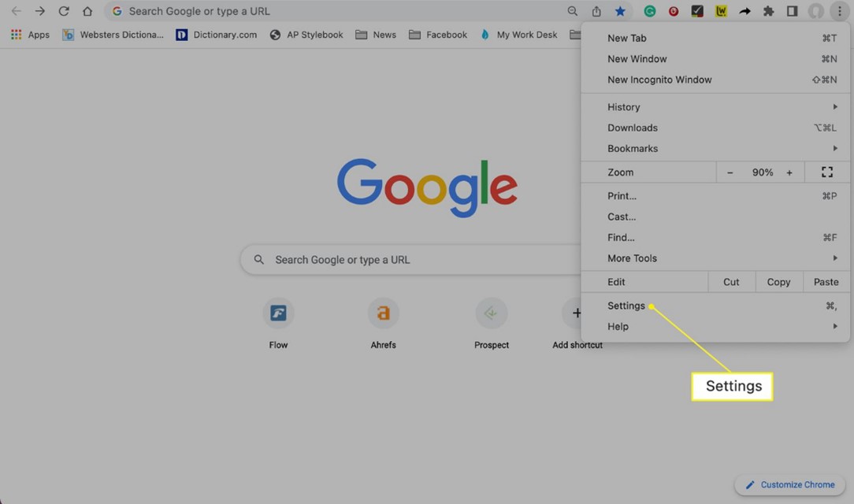Choose Find... from menu
This screenshot has width=854, height=504.
[715, 237]
